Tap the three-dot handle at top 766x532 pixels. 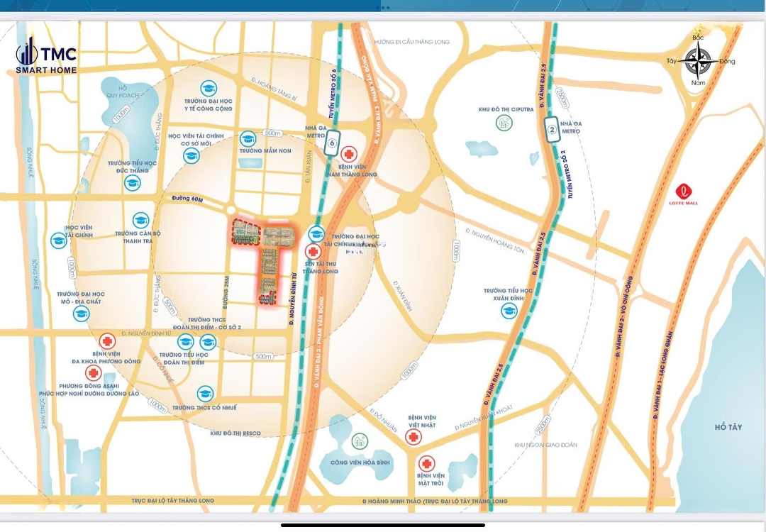pos(384,8)
